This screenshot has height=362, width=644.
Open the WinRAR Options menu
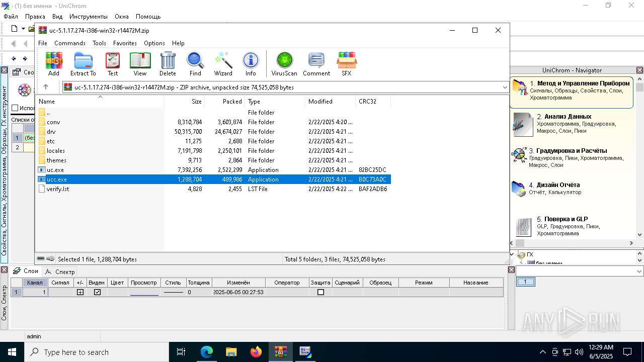[154, 43]
